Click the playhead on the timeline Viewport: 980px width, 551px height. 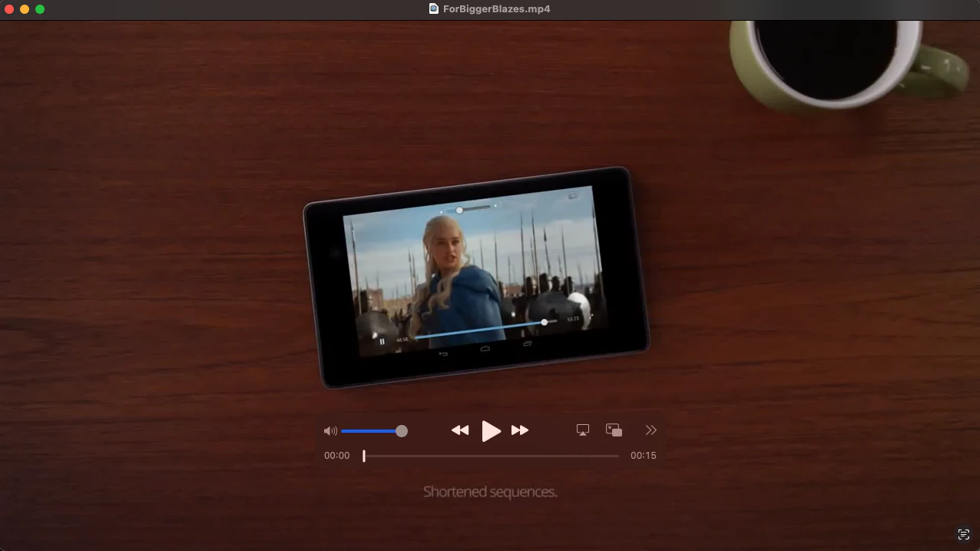pos(364,456)
